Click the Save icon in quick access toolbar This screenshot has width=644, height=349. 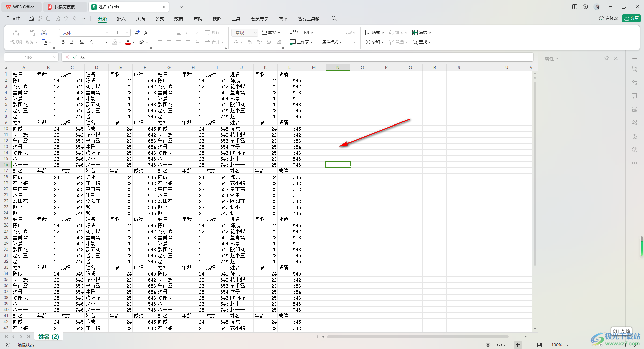coord(31,19)
